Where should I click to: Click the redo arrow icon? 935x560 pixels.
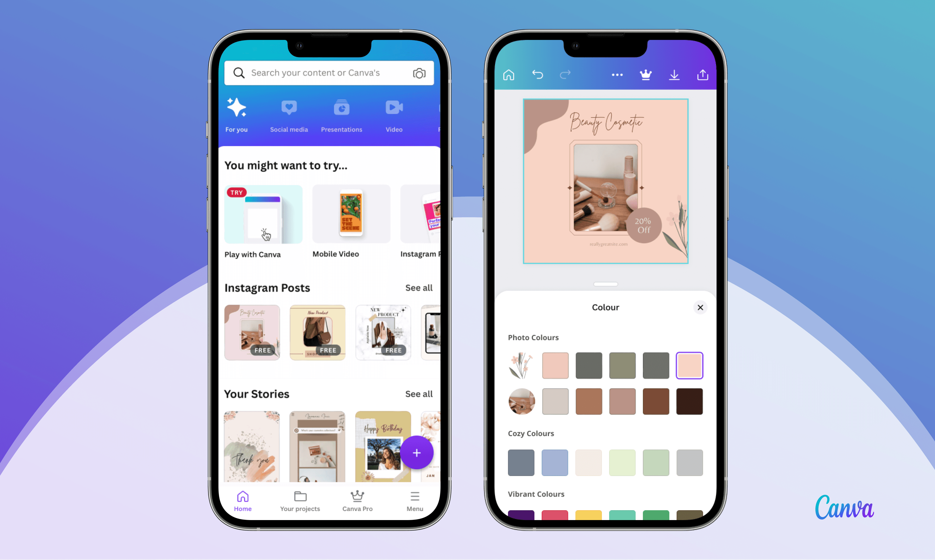[x=563, y=74]
